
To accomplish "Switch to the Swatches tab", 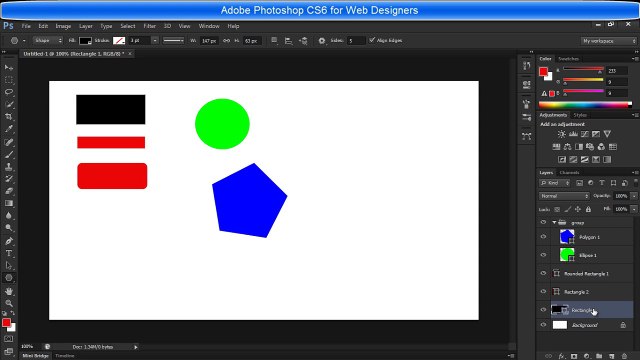I will tap(568, 59).
